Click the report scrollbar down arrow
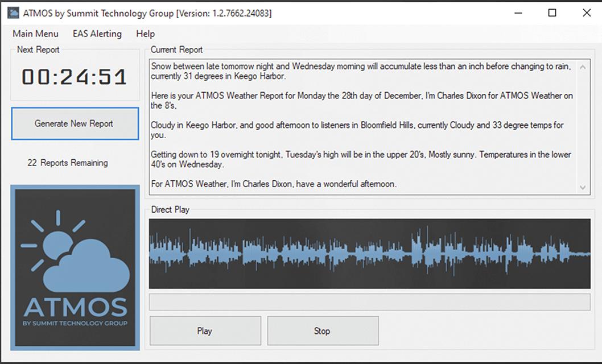The width and height of the screenshot is (602, 364). pos(583,188)
